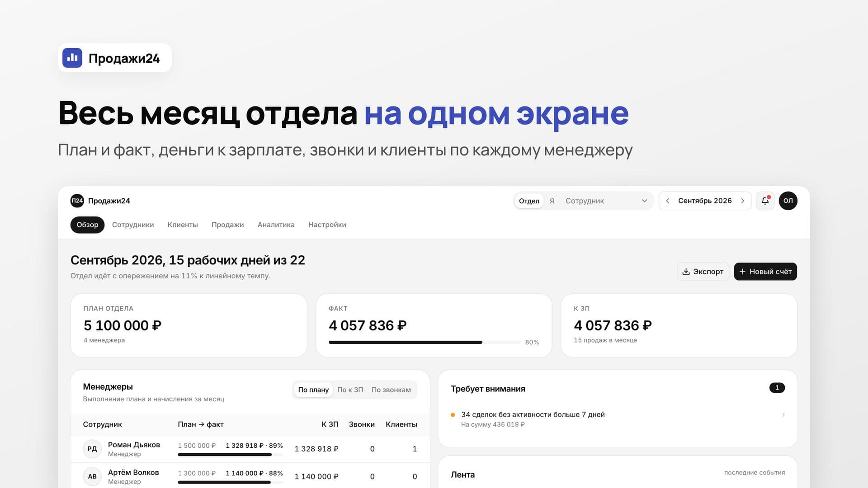Click the Клиенты column header

pyautogui.click(x=401, y=424)
